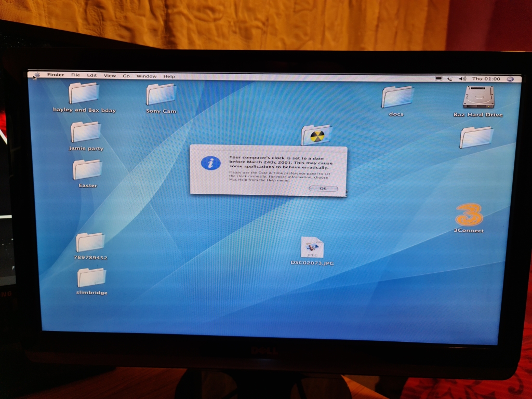Open the File menu
This screenshot has height=399, width=532.
[x=76, y=75]
